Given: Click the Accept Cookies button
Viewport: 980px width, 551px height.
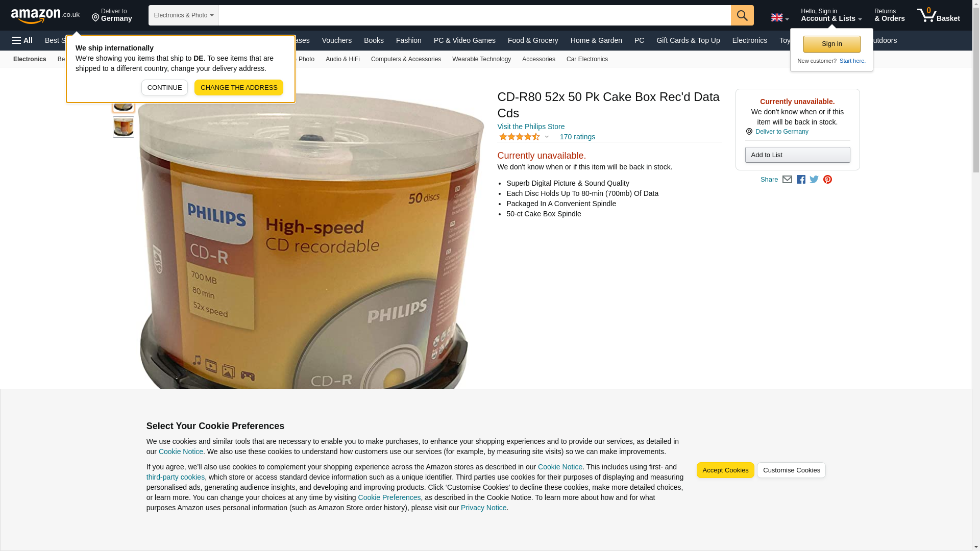Looking at the screenshot, I should point(725,470).
